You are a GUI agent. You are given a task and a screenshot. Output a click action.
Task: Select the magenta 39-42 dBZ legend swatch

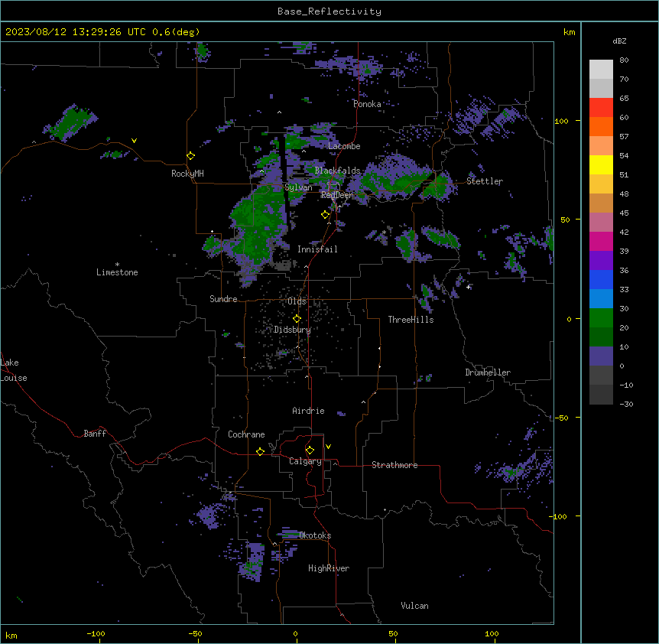pyautogui.click(x=601, y=241)
